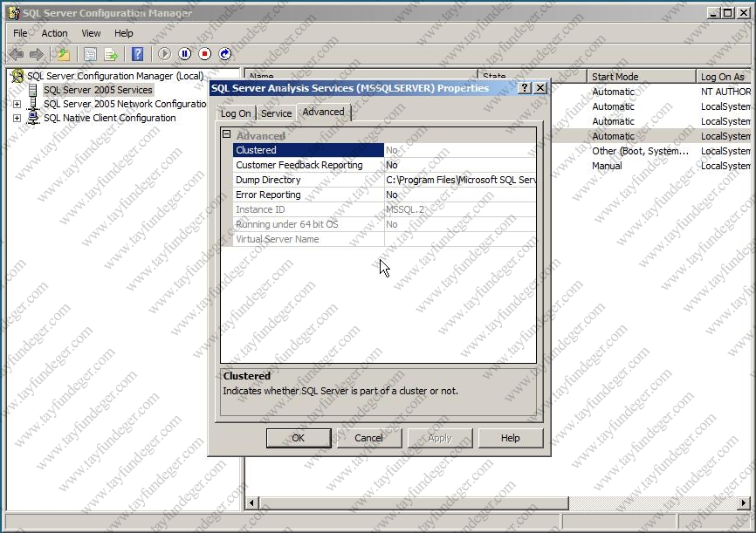This screenshot has height=533, width=756.
Task: Select the Virtual Server Name property row
Action: (308, 240)
